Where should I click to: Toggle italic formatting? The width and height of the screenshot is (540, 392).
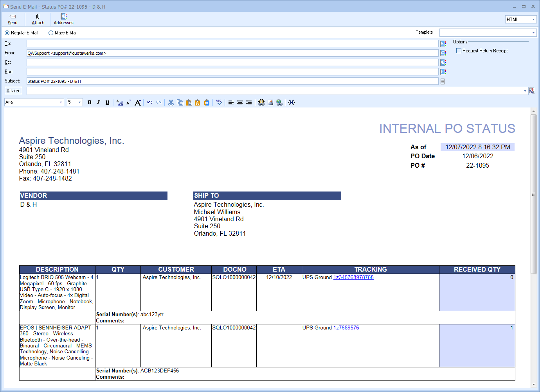coord(99,102)
